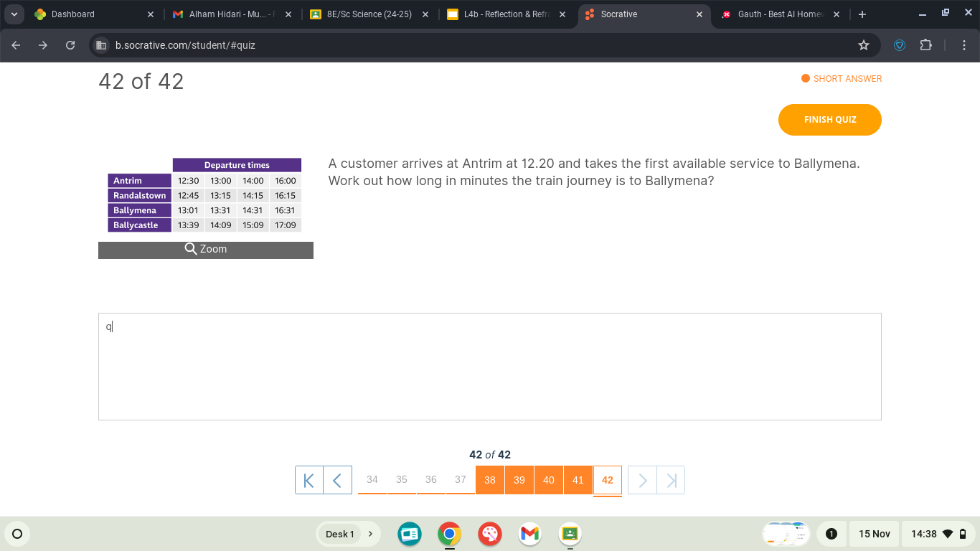Switch to the Alham Hidari Gmail tab
Viewport: 980px width, 551px height.
(231, 14)
